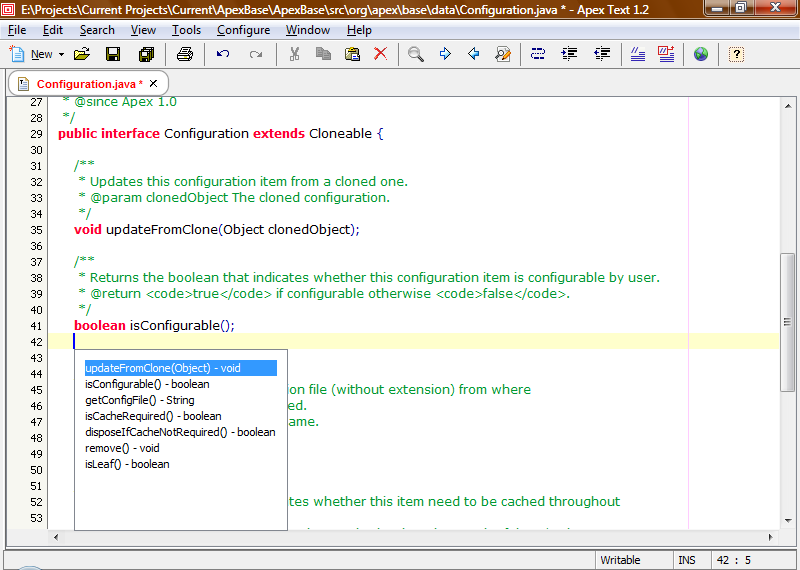The image size is (800, 570).
Task: Open the Edit menu
Action: pyautogui.click(x=53, y=30)
